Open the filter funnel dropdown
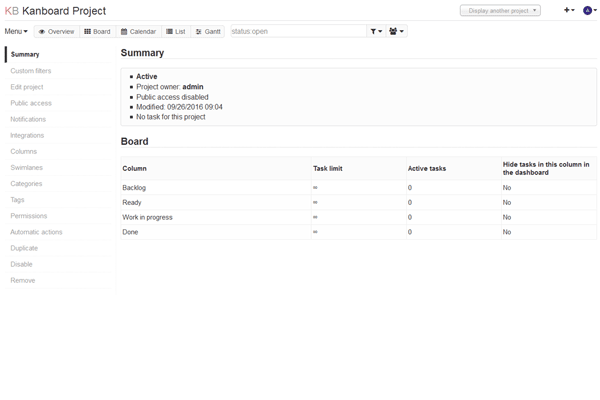Viewport: 600px width, 400px height. coord(376,31)
